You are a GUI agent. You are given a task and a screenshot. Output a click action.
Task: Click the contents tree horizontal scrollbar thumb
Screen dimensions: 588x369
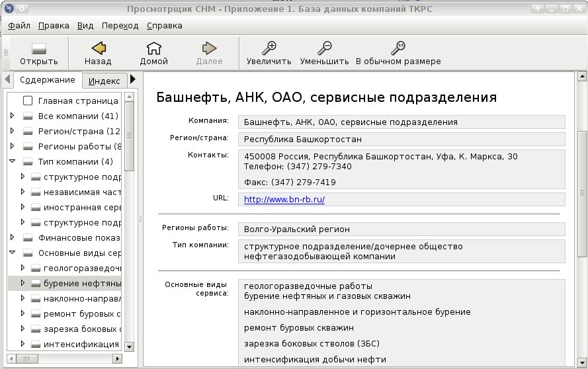pyautogui.click(x=26, y=359)
